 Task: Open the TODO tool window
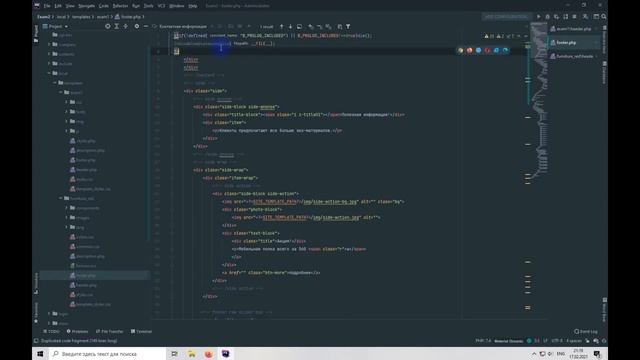coord(51,331)
